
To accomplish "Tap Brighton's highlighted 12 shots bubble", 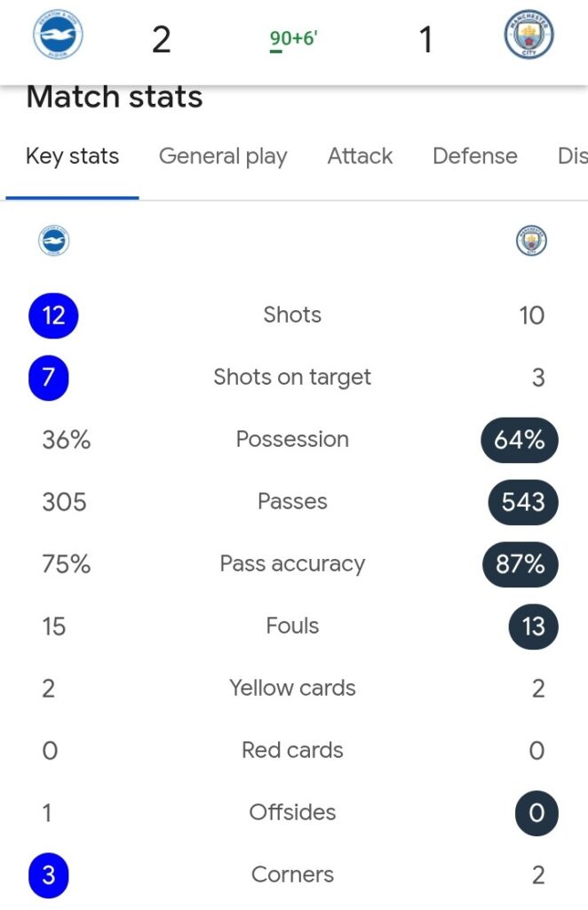I will pyautogui.click(x=53, y=315).
